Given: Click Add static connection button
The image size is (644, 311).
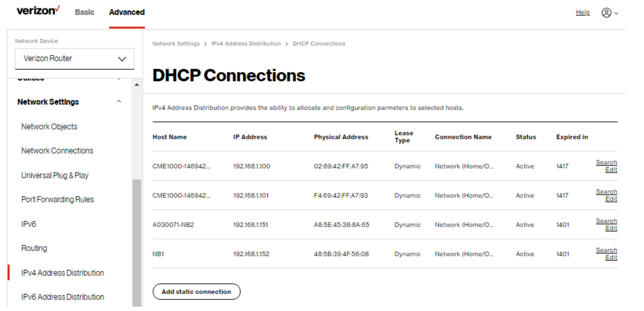Looking at the screenshot, I should click(196, 292).
